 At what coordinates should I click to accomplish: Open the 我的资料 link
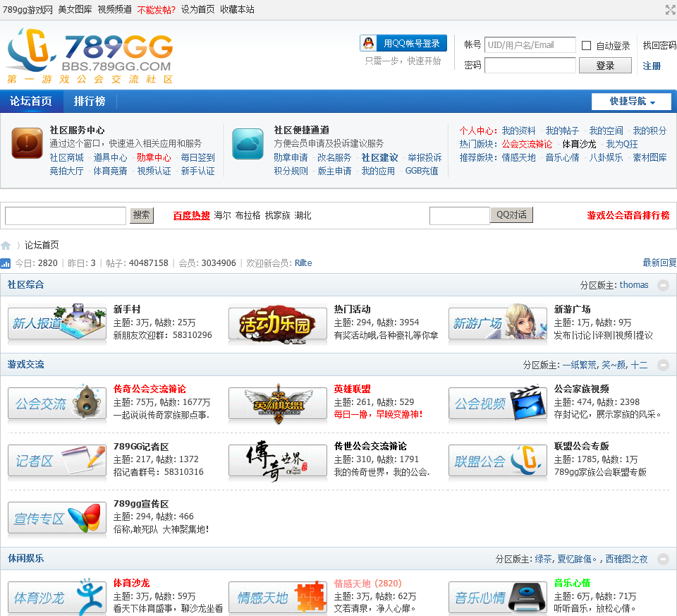[518, 131]
